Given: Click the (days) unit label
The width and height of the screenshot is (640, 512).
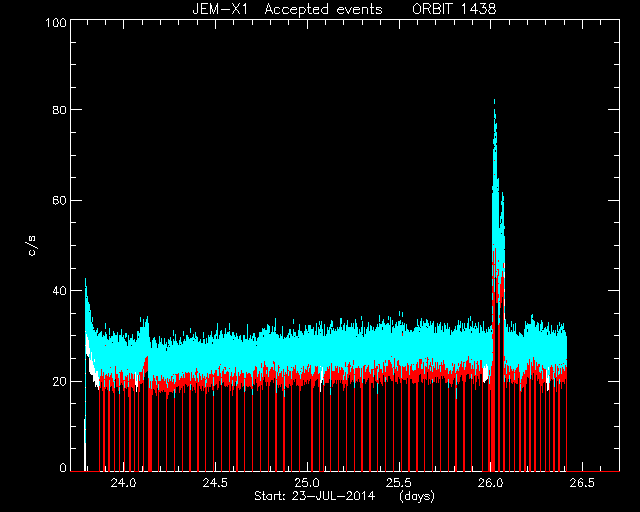Looking at the screenshot, I should [x=417, y=496].
